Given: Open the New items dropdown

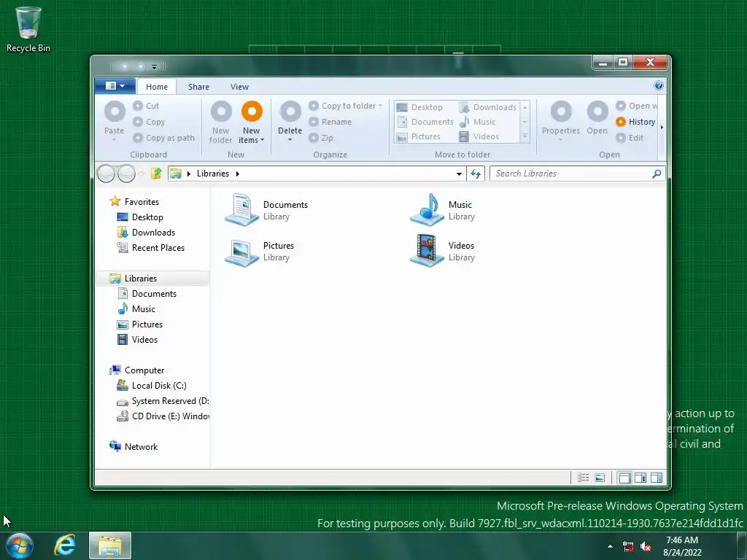Looking at the screenshot, I should click(x=251, y=136).
